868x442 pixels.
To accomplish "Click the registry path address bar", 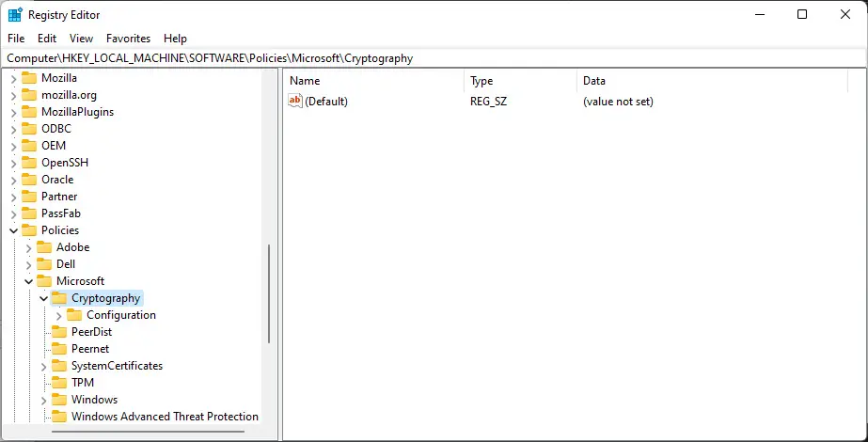I will click(434, 58).
